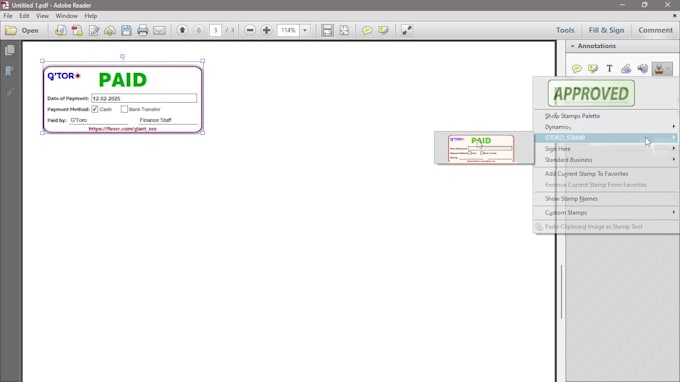Click the stamp's top-left resize handle
The width and height of the screenshot is (680, 382).
coord(42,61)
